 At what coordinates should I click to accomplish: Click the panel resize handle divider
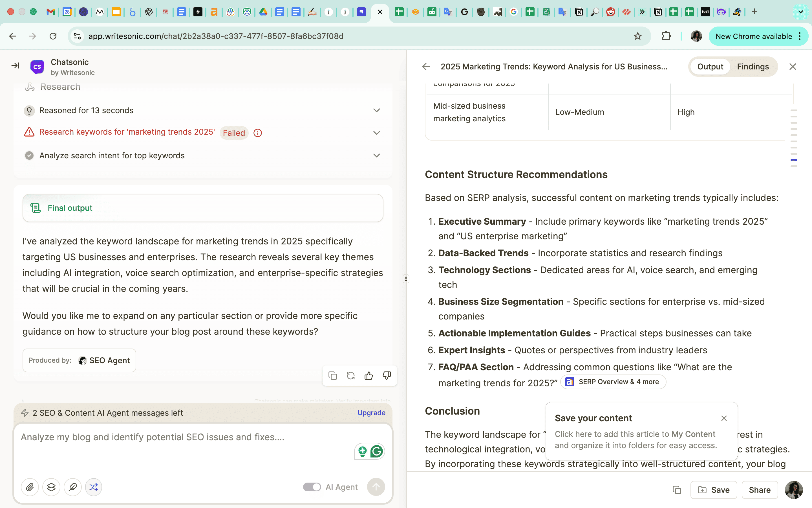(406, 279)
